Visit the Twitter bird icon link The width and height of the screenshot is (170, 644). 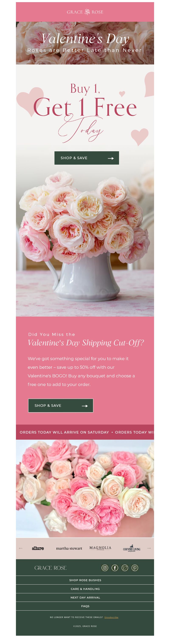tap(125, 568)
